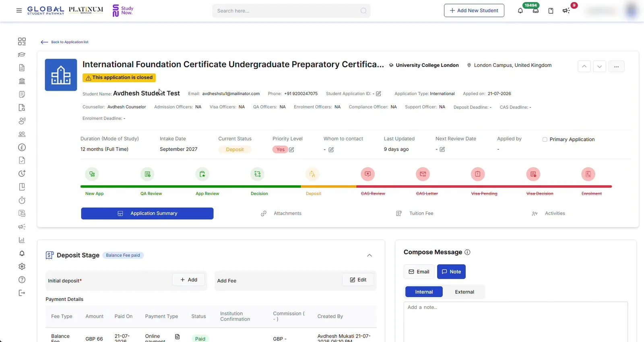Go to previous application with up chevron
Image resolution: width=644 pixels, height=342 pixels.
coord(584,66)
